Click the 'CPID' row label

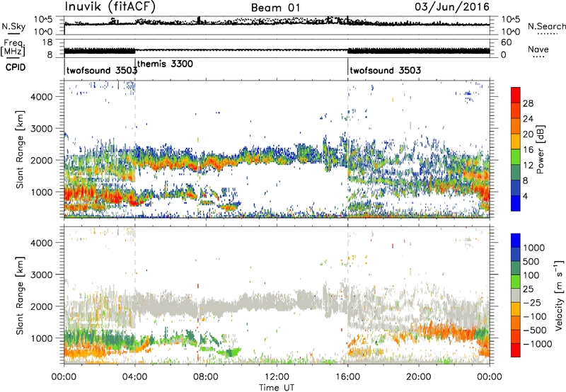pyautogui.click(x=16, y=67)
